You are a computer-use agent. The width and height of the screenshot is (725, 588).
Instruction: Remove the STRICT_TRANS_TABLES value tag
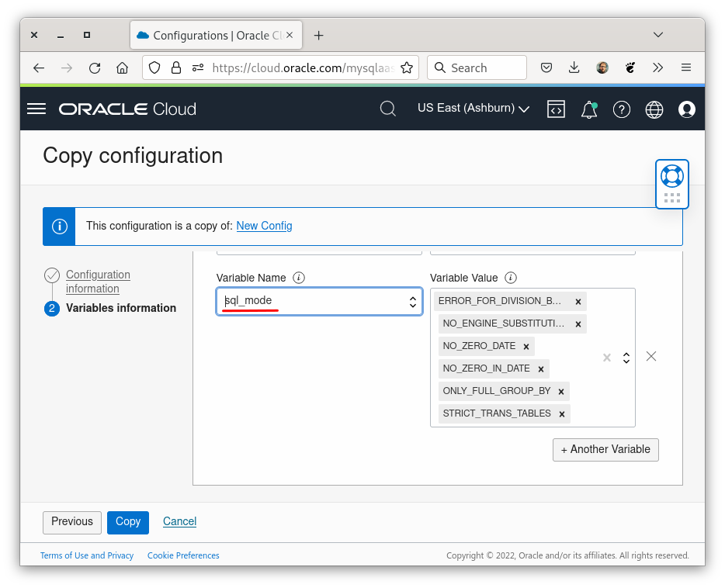click(561, 413)
